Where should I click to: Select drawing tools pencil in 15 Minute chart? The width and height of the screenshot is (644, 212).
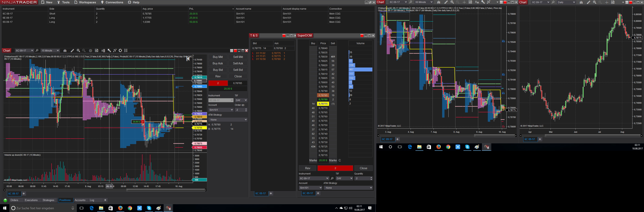point(72,51)
